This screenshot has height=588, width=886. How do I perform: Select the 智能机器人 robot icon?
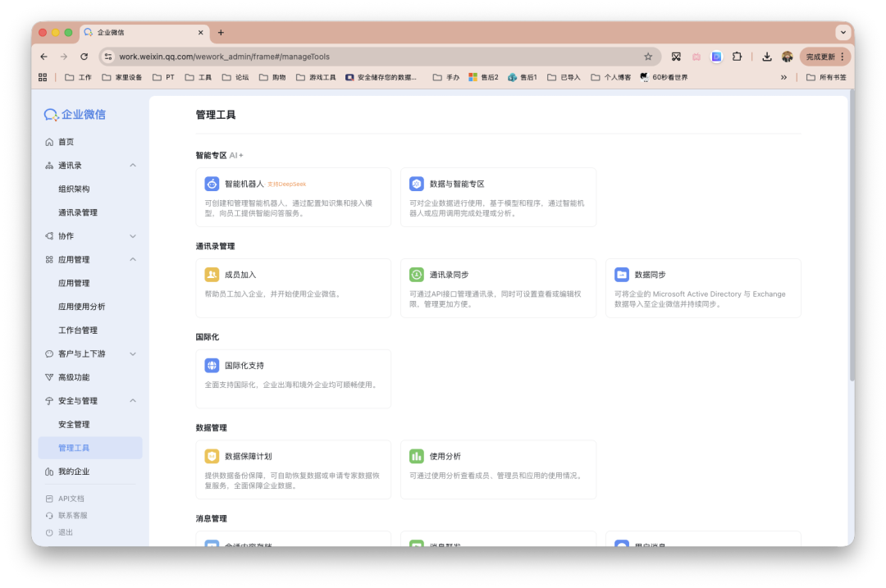pos(212,184)
